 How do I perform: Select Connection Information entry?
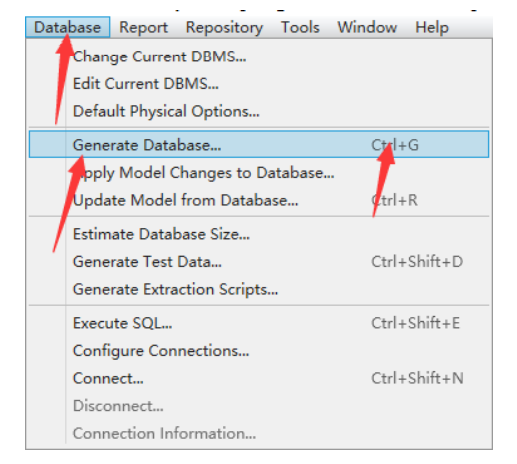pyautogui.click(x=259, y=433)
